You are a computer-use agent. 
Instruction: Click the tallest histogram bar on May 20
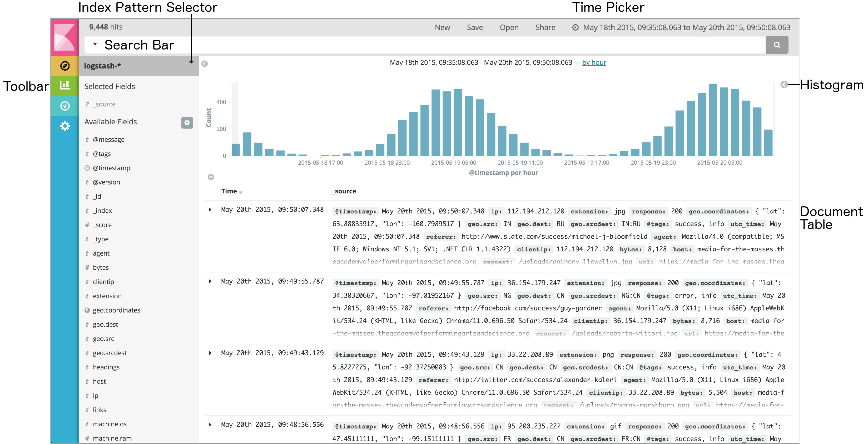[x=713, y=120]
